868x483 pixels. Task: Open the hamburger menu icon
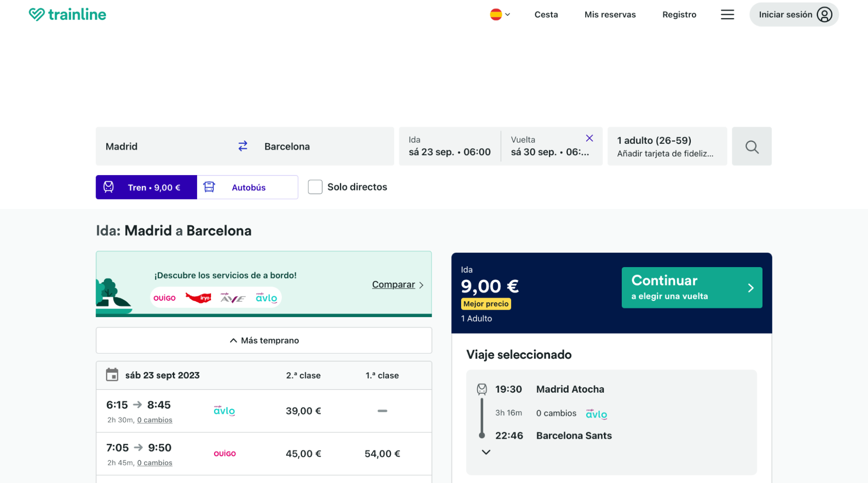(x=727, y=14)
